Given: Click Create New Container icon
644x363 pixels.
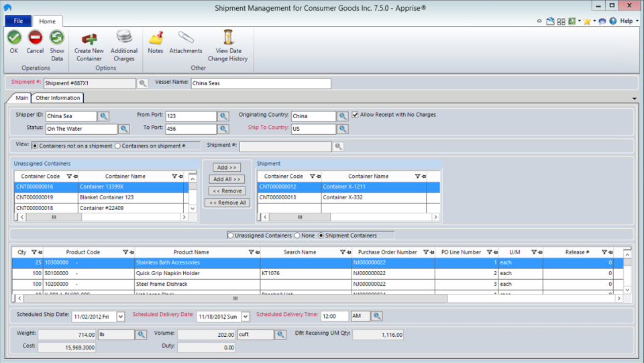Looking at the screenshot, I should click(x=89, y=38).
